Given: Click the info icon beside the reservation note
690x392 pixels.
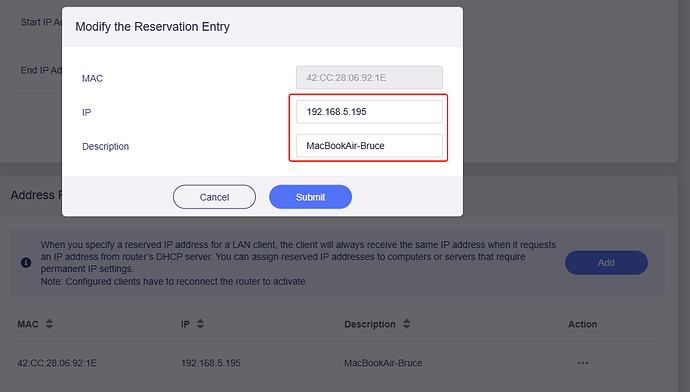Looking at the screenshot, I should tap(26, 263).
